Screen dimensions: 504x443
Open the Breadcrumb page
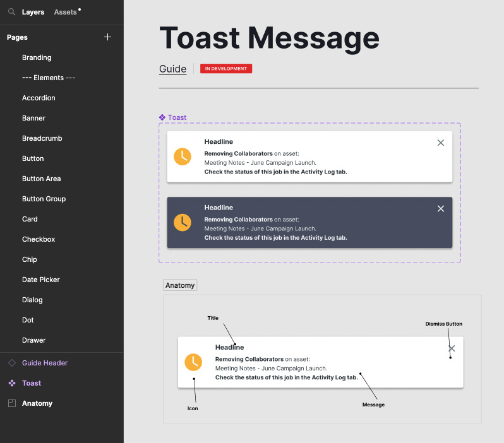pos(42,138)
